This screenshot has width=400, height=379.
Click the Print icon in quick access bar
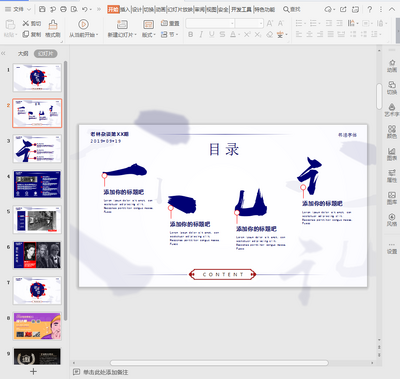[63, 9]
